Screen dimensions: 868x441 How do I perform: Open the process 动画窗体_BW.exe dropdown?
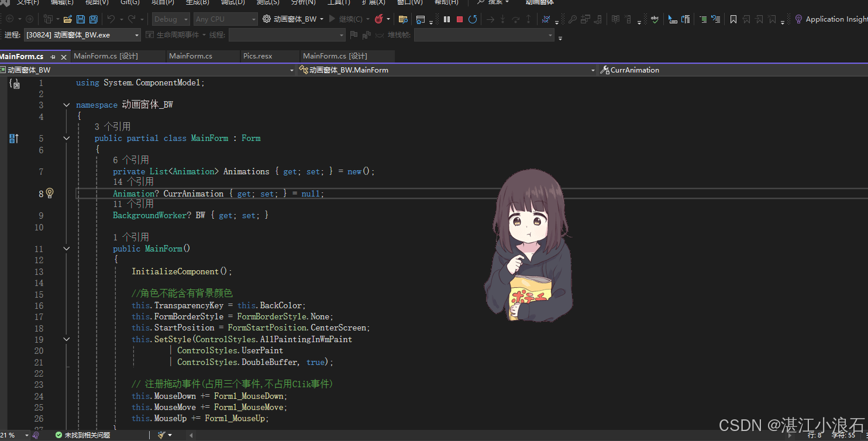tap(82, 35)
